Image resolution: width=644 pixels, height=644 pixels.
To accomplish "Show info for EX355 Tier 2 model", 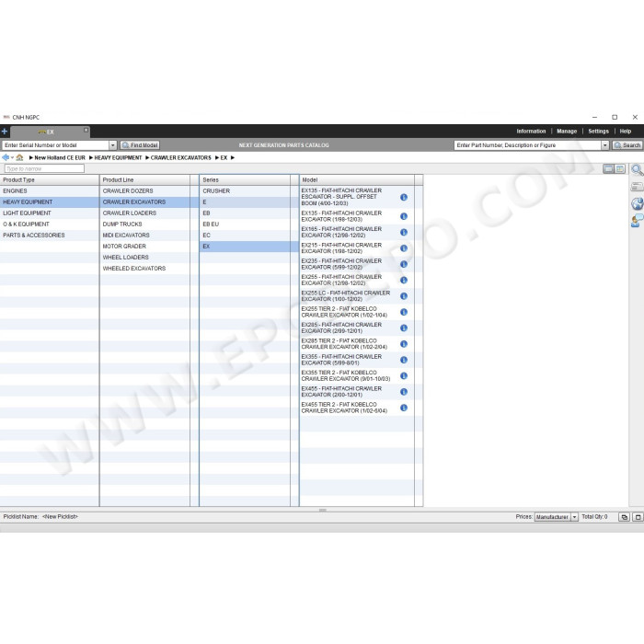I will tap(404, 375).
